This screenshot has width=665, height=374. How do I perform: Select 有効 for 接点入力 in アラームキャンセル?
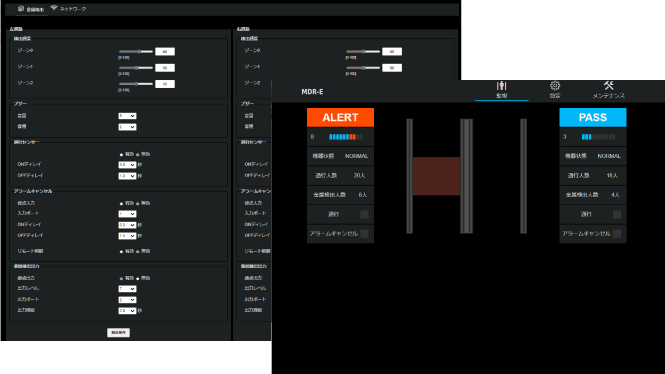point(121,204)
